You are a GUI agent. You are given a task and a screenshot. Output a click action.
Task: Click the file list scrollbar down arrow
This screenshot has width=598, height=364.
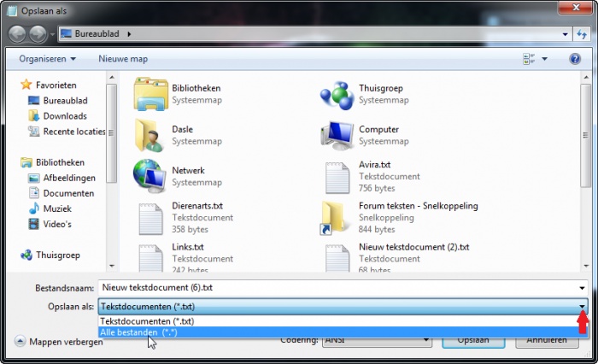(586, 266)
